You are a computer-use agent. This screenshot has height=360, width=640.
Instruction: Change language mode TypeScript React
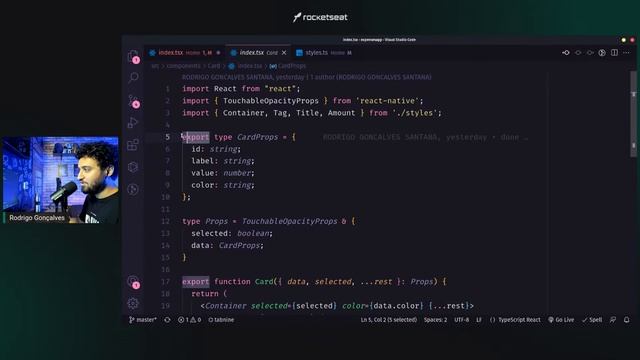pyautogui.click(x=515, y=320)
